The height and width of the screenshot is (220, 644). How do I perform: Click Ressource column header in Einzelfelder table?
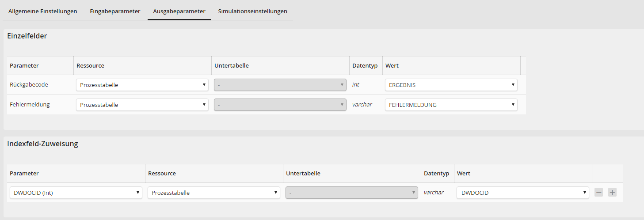point(90,65)
